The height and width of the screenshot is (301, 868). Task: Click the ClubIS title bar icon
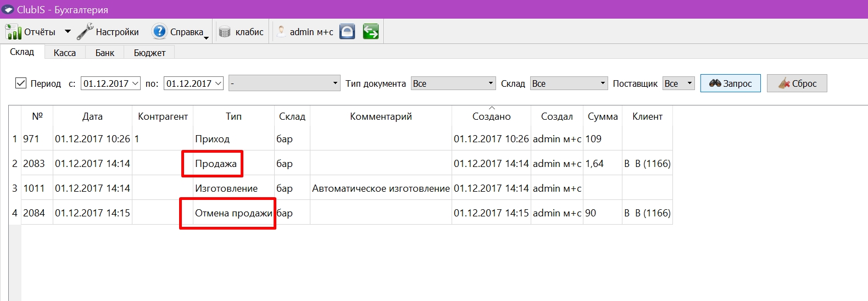click(8, 9)
